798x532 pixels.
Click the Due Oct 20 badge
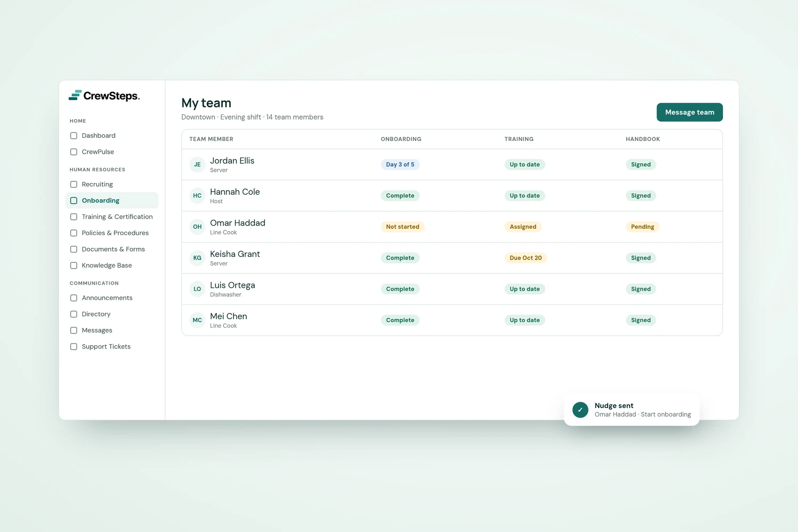coord(526,258)
